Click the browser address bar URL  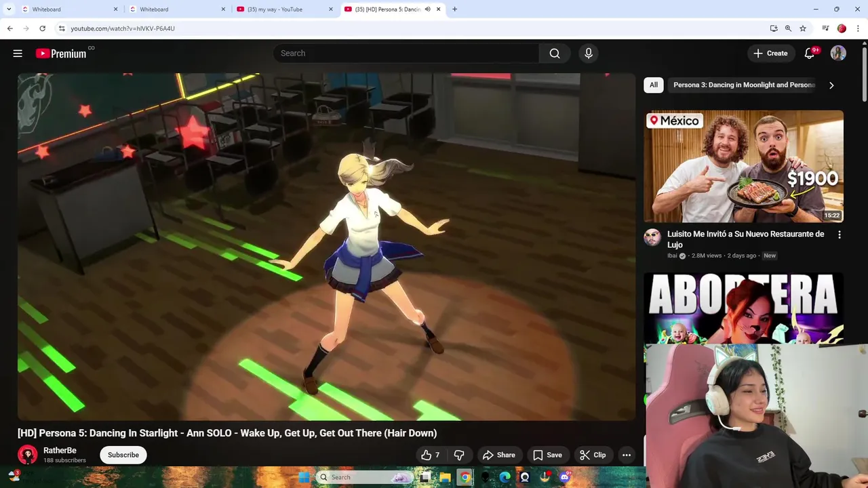(123, 28)
